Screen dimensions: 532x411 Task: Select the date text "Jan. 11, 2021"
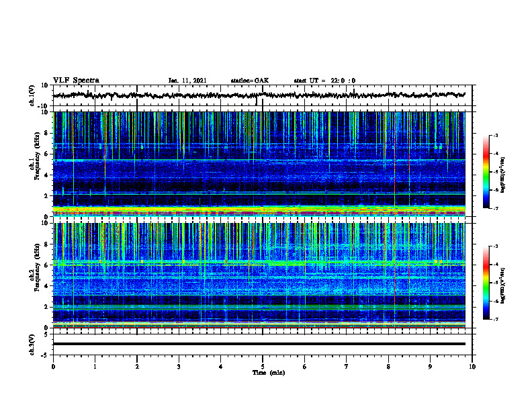(187, 81)
